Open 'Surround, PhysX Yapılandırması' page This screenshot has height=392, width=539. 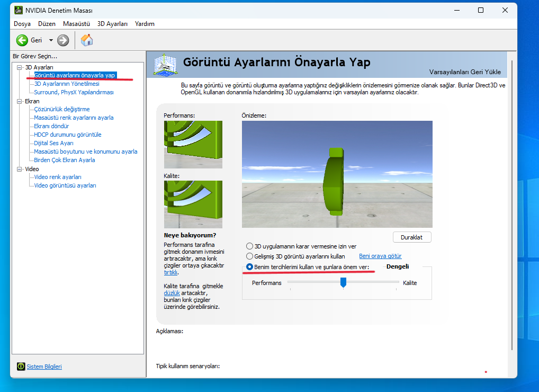tap(74, 92)
